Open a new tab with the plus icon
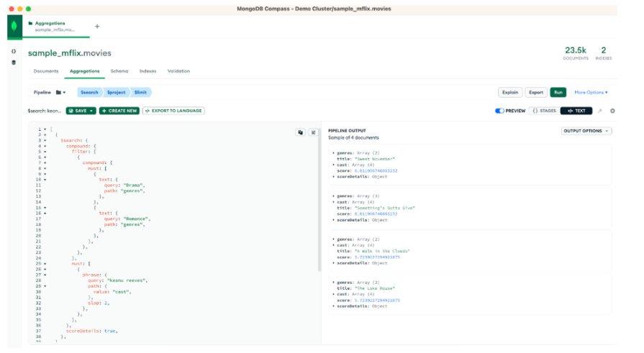Viewport: 644px width, 353px height. [x=97, y=27]
